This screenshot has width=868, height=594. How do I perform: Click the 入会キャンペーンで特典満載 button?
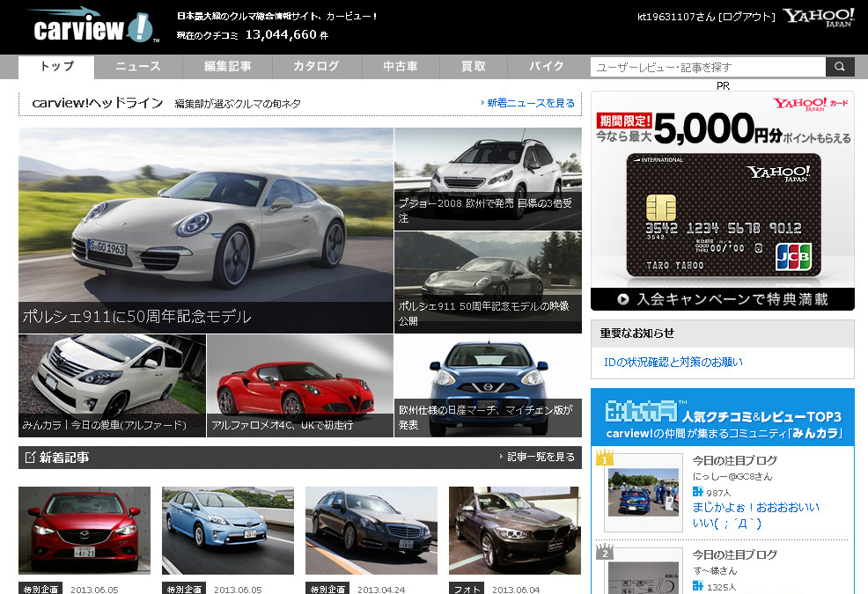pos(723,299)
